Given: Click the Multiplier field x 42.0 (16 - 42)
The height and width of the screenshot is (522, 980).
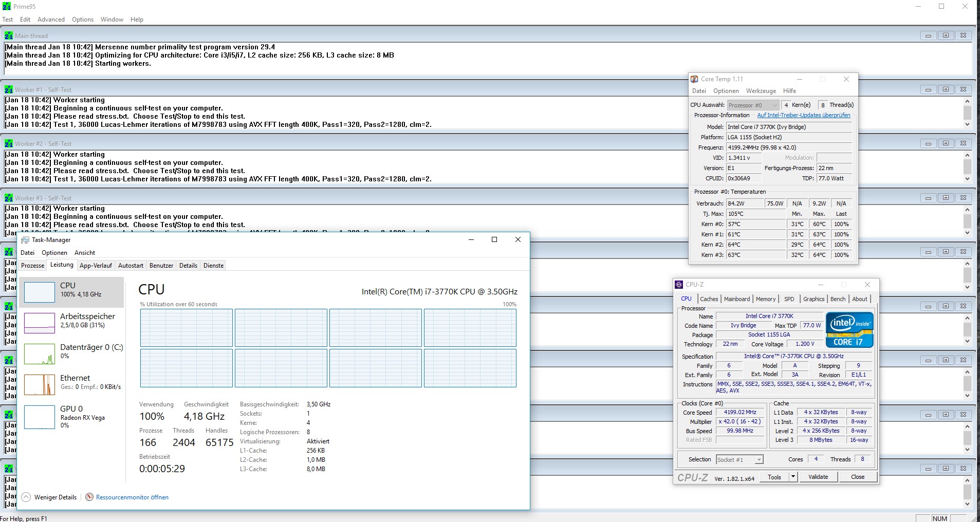Looking at the screenshot, I should [x=740, y=421].
